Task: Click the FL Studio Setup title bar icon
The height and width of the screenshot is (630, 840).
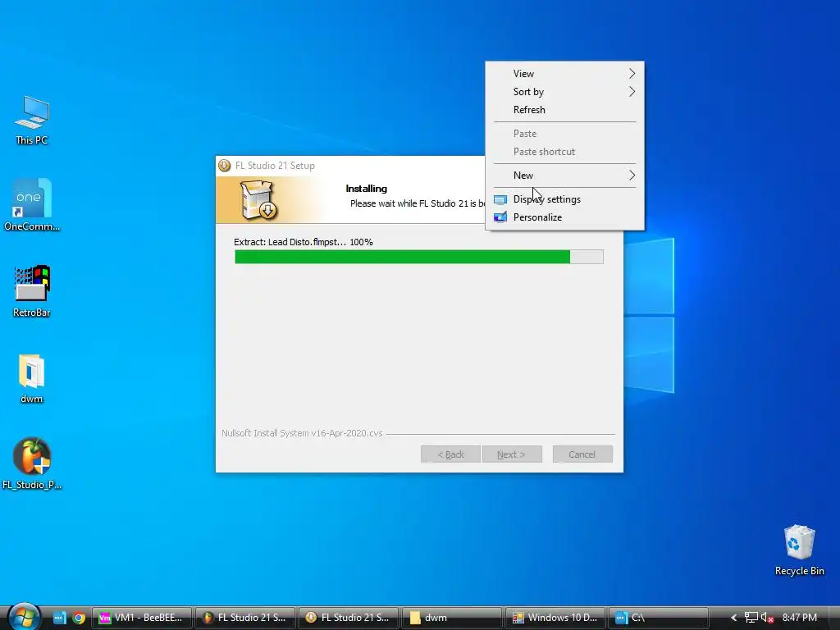Action: tap(225, 166)
